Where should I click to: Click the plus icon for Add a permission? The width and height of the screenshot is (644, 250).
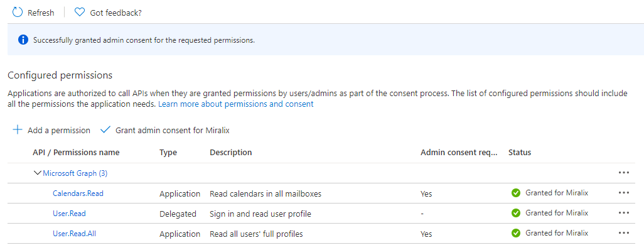click(17, 130)
